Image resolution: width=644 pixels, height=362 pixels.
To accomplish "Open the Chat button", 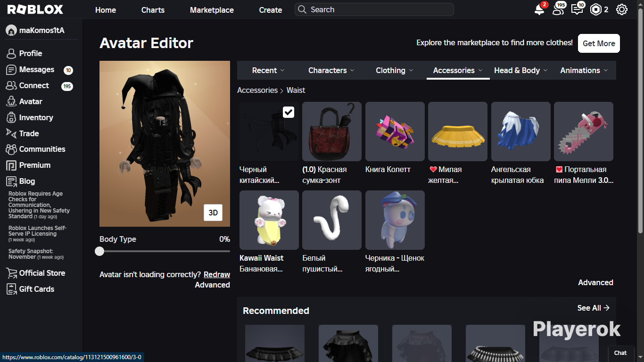I will (620, 353).
